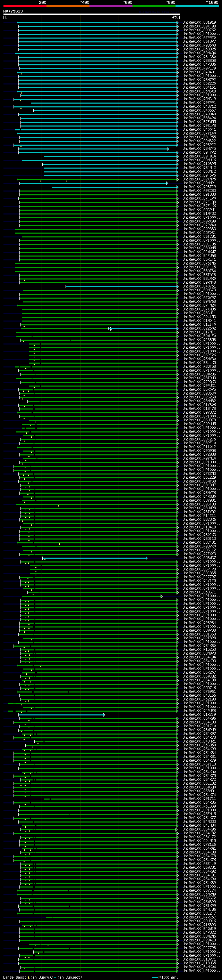The height and width of the screenshot is (980, 222).
Task: Click the red 20% identity legend segment
Action: tap(25, 6)
